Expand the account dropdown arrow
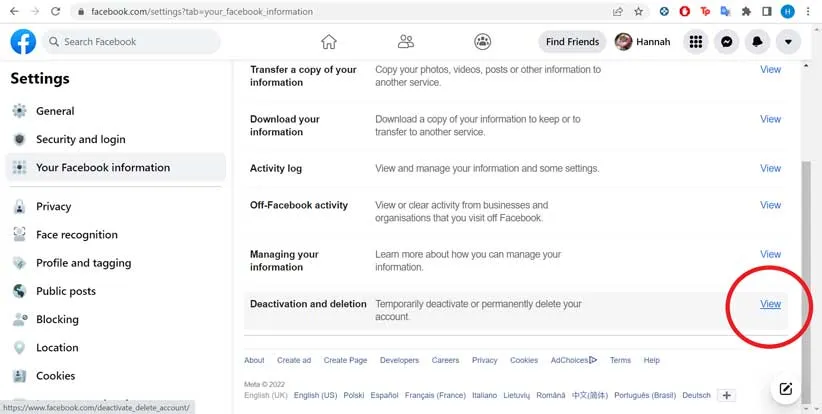This screenshot has height=414, width=822. click(789, 42)
